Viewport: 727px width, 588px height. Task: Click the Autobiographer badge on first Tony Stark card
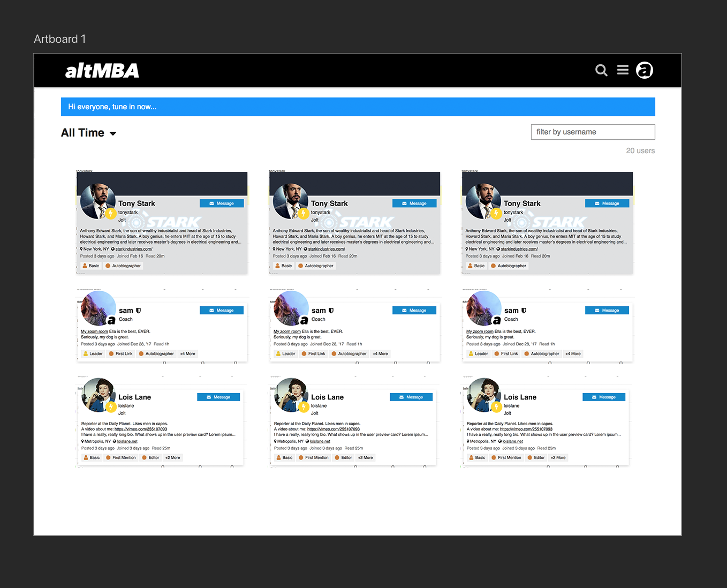pos(123,266)
